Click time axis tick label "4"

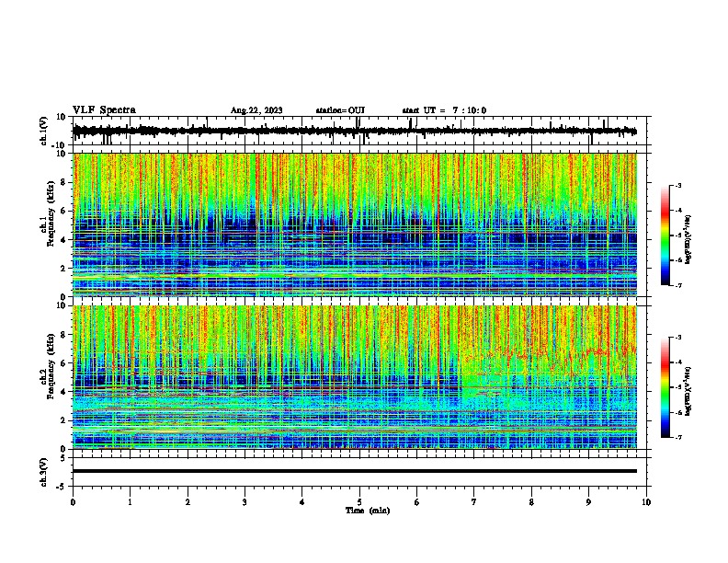tap(302, 502)
